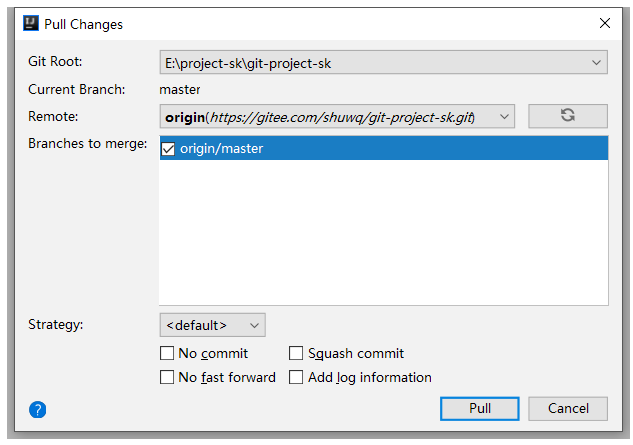Click the refresh remote branches icon
This screenshot has height=445, width=633.
(x=568, y=116)
